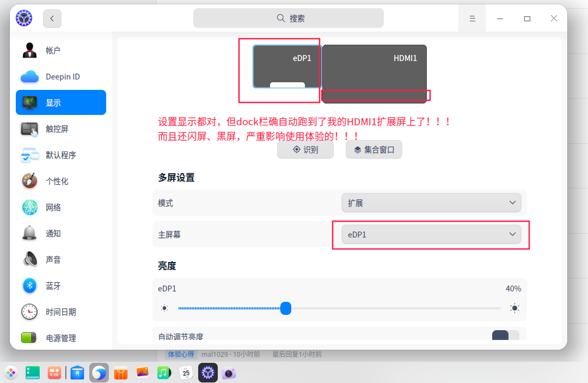The width and height of the screenshot is (588, 383).
Task: Click the 识别 identify button
Action: [x=305, y=150]
